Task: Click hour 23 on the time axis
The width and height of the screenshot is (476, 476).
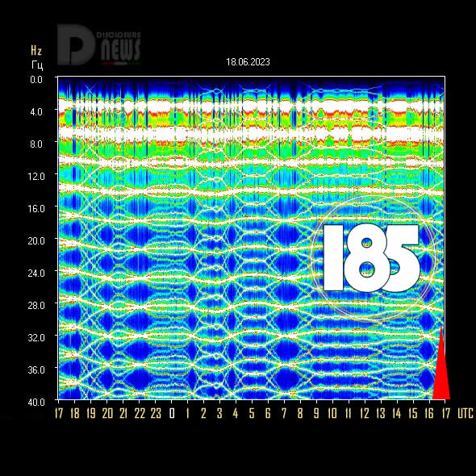Action: (156, 413)
